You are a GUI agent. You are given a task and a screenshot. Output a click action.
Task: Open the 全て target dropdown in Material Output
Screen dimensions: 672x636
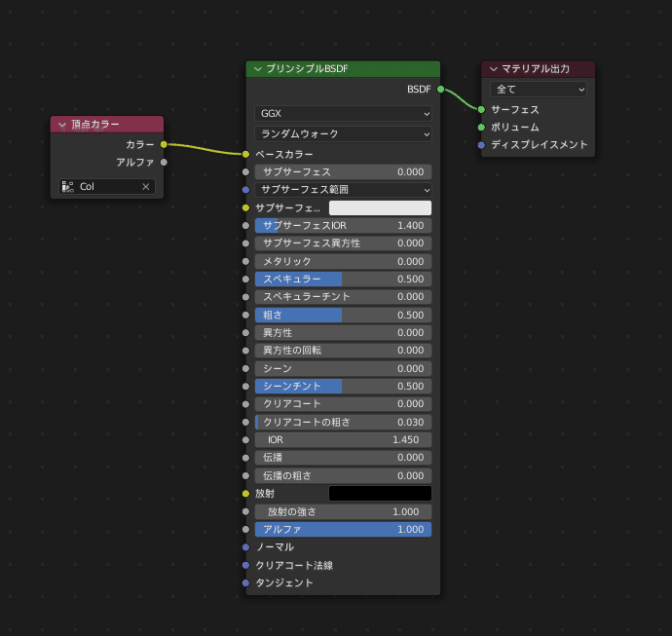539,90
